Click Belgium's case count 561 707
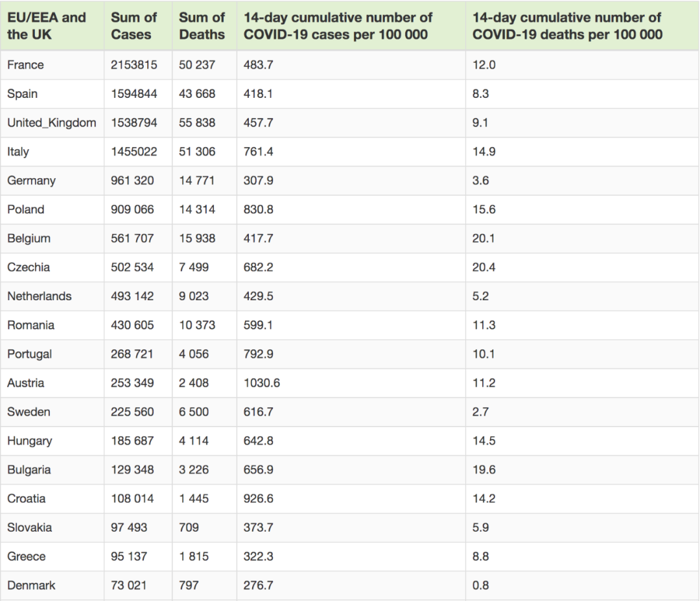The height and width of the screenshot is (601, 700). click(132, 239)
